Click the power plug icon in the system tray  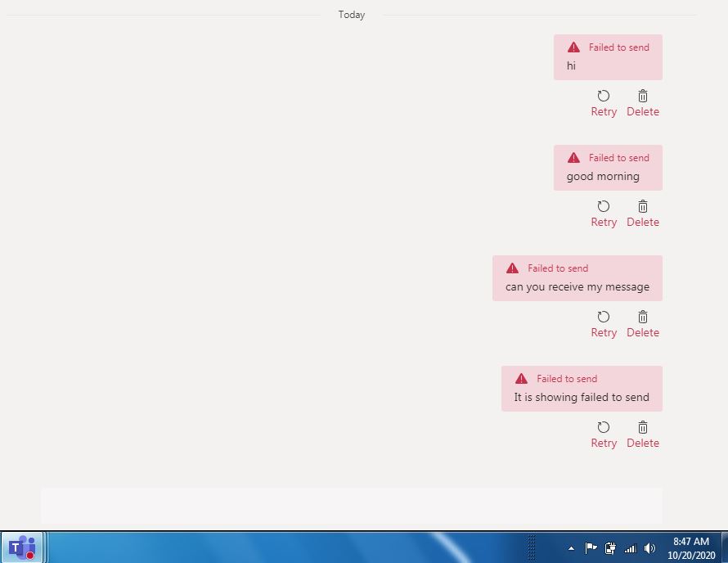click(x=610, y=548)
